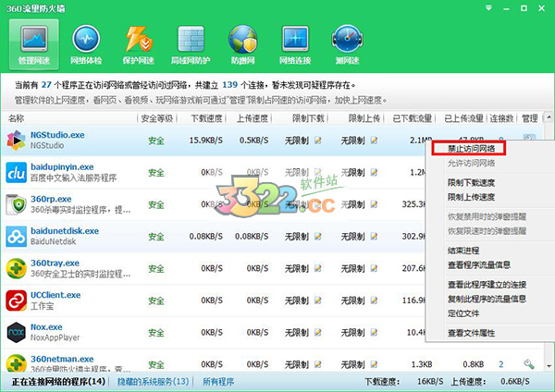This screenshot has height=392, width=555.
Task: Choose 查看程序流量信息 in context menu
Action: click(x=479, y=264)
